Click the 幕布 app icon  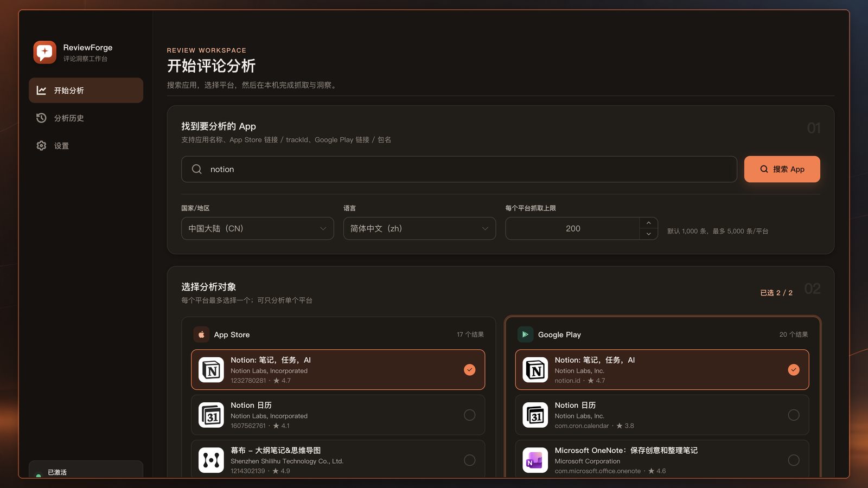point(211,460)
